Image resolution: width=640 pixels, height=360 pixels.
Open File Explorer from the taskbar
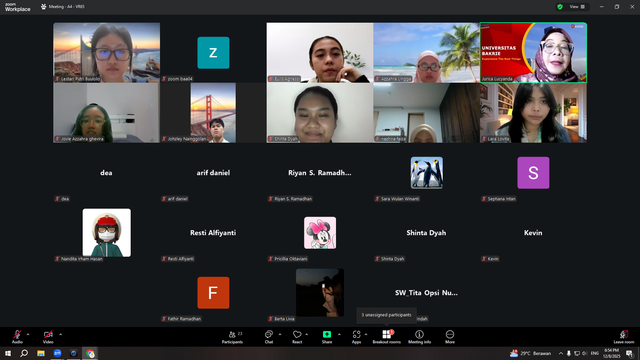41,353
